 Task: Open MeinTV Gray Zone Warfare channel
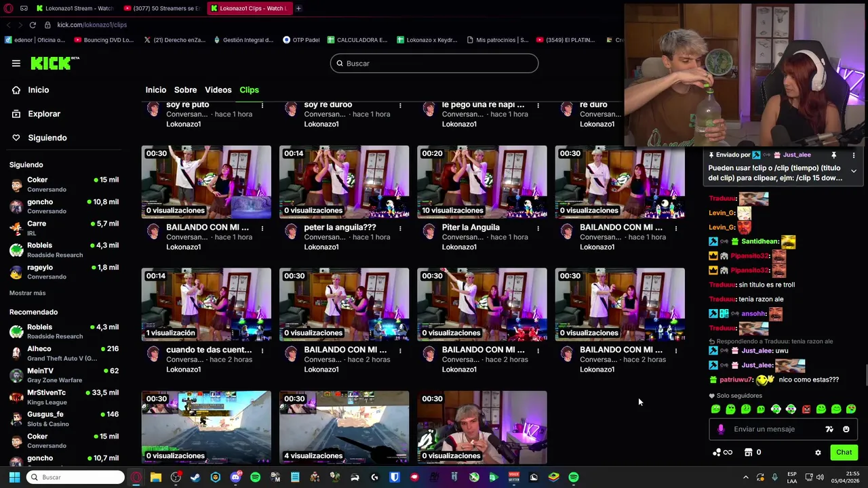tap(64, 375)
